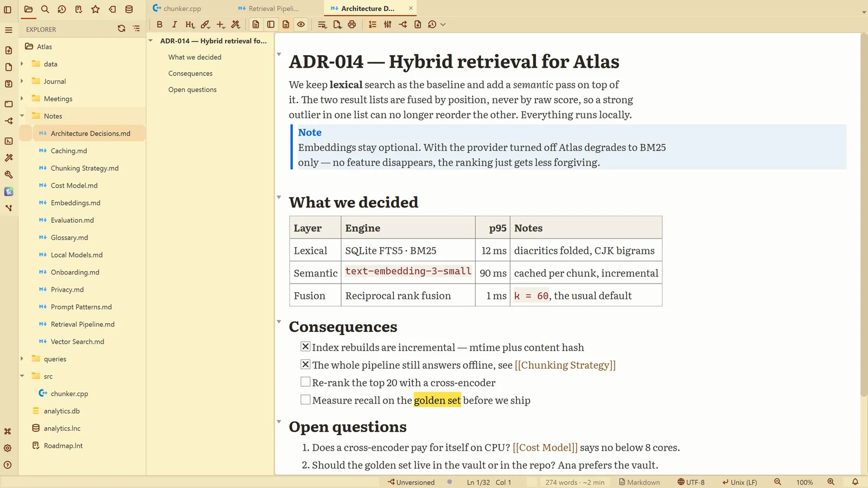The image size is (868, 488).
Task: Jump to Open questions in outline
Action: coord(193,90)
